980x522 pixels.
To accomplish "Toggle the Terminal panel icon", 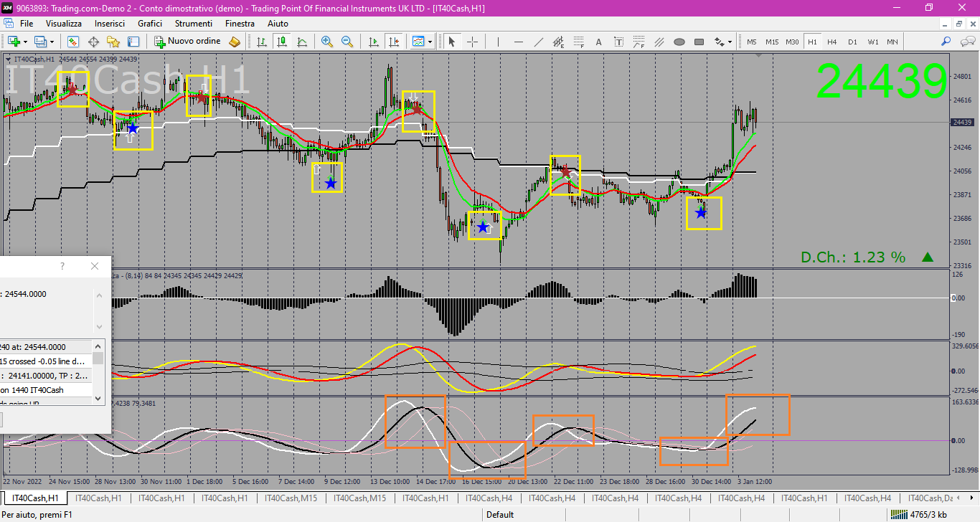I will [133, 42].
